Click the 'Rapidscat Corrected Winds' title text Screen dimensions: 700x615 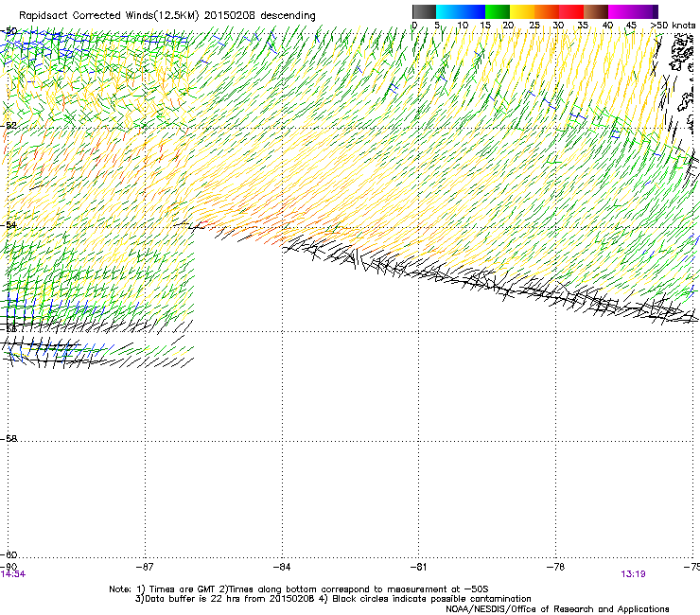click(x=86, y=16)
